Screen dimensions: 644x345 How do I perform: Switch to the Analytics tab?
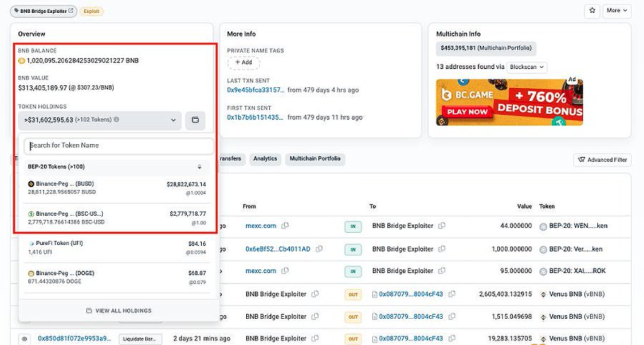(265, 159)
